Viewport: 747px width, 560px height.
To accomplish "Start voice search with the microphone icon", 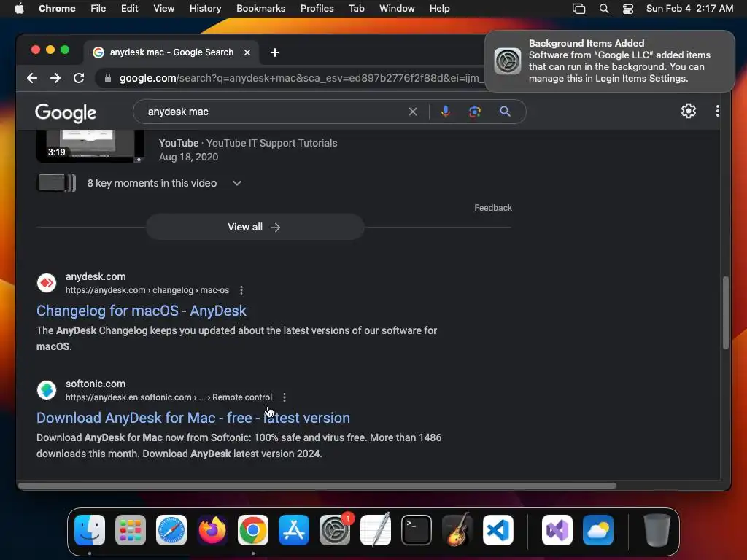I will pyautogui.click(x=446, y=112).
